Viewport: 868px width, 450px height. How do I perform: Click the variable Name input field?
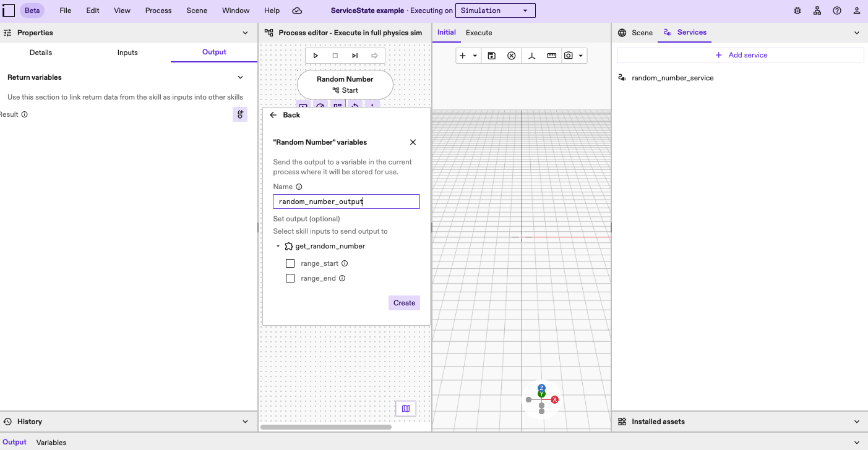(346, 202)
